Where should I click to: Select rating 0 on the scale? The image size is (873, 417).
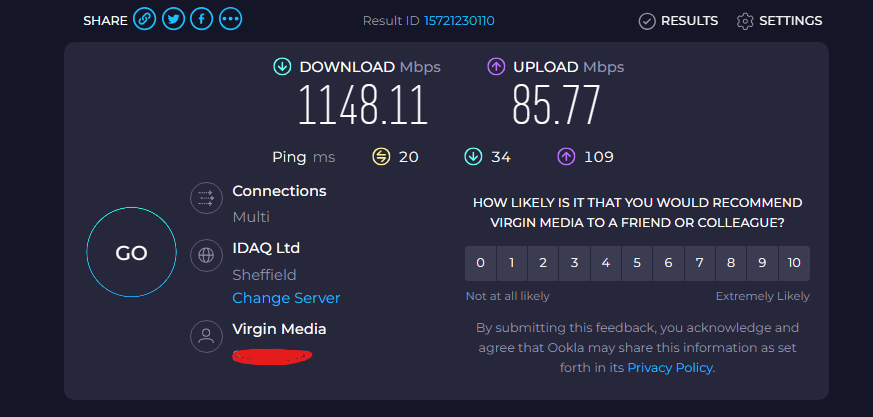[480, 263]
